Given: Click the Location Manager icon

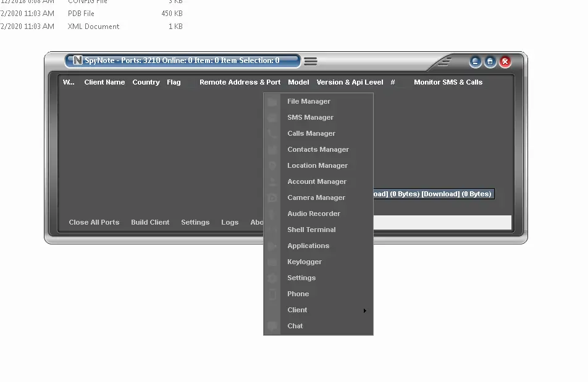Looking at the screenshot, I should point(272,165).
